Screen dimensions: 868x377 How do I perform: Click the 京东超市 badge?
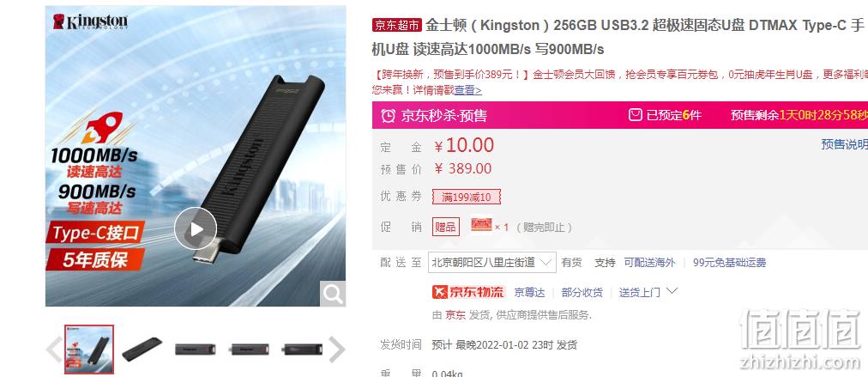pos(397,26)
